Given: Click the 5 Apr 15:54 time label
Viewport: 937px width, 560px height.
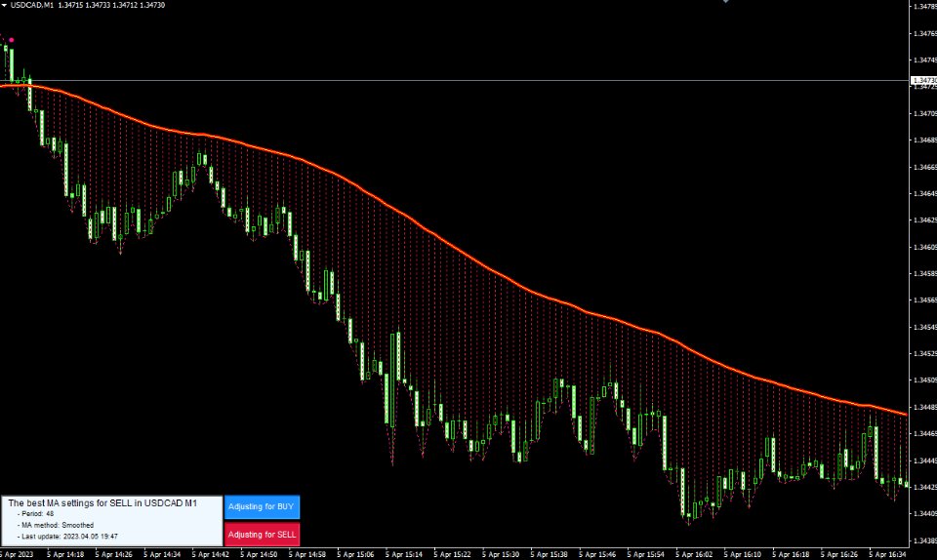Looking at the screenshot, I should (646, 554).
